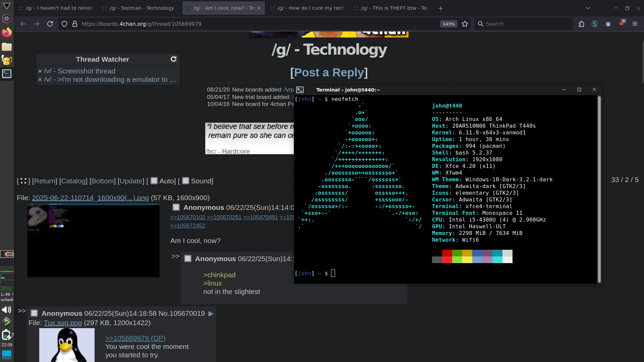Follow backlink >>105672452
The height and width of the screenshot is (362, 644).
pos(187,226)
